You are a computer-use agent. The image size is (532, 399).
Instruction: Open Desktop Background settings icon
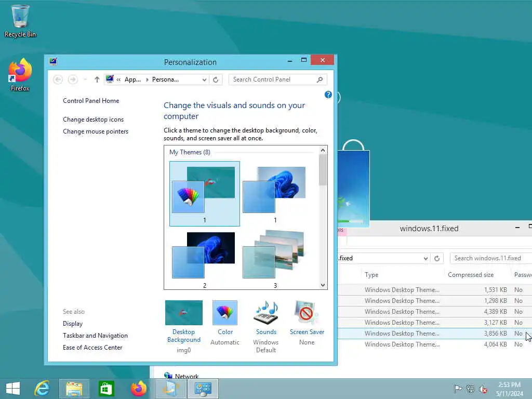(183, 312)
